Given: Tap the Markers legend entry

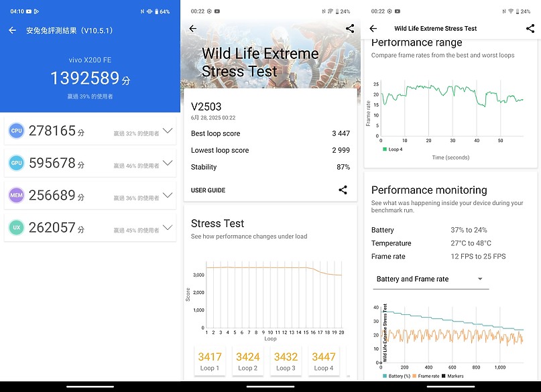Looking at the screenshot, I should (x=453, y=376).
